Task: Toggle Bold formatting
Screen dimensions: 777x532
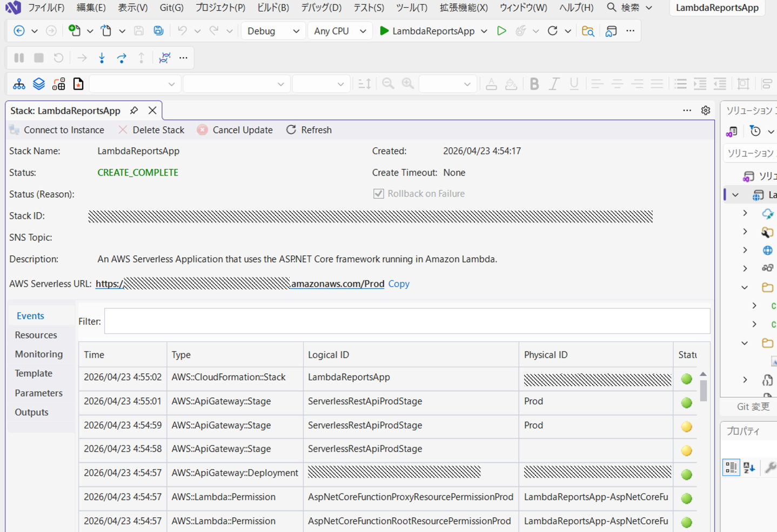Action: (x=534, y=84)
